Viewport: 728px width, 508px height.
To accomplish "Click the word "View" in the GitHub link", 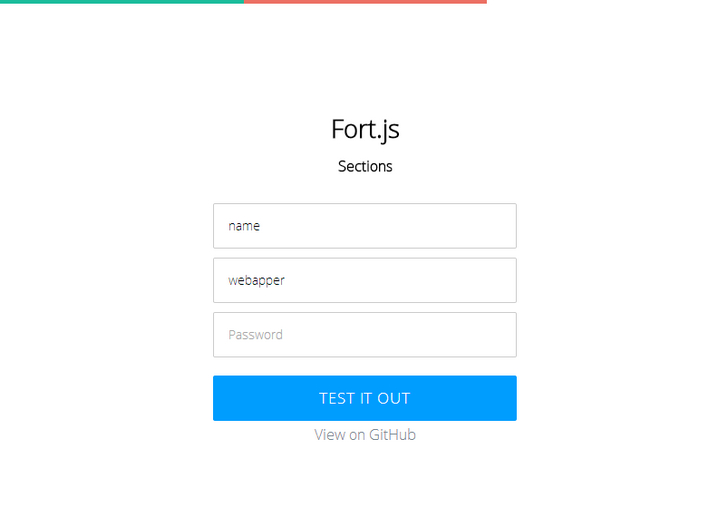I will [x=330, y=435].
